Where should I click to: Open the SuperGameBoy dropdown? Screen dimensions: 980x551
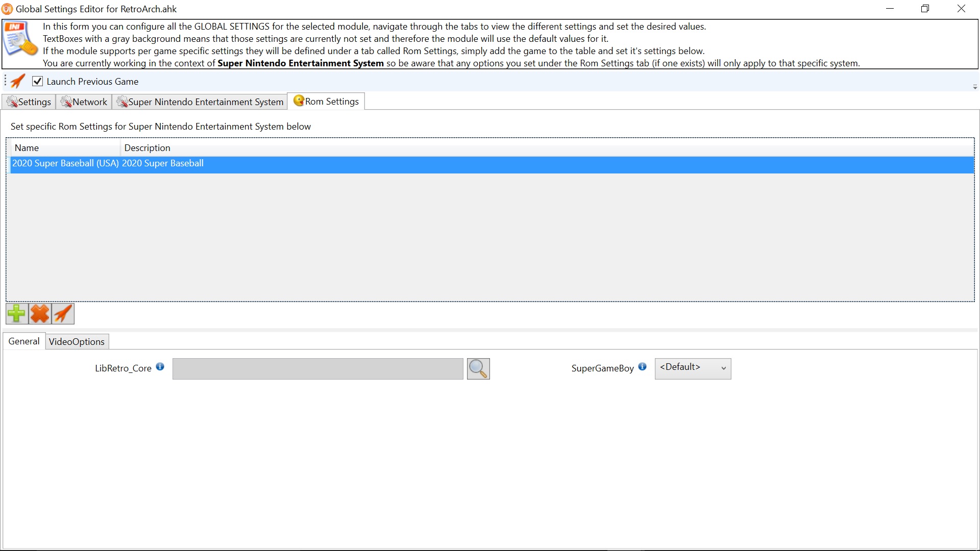point(693,368)
